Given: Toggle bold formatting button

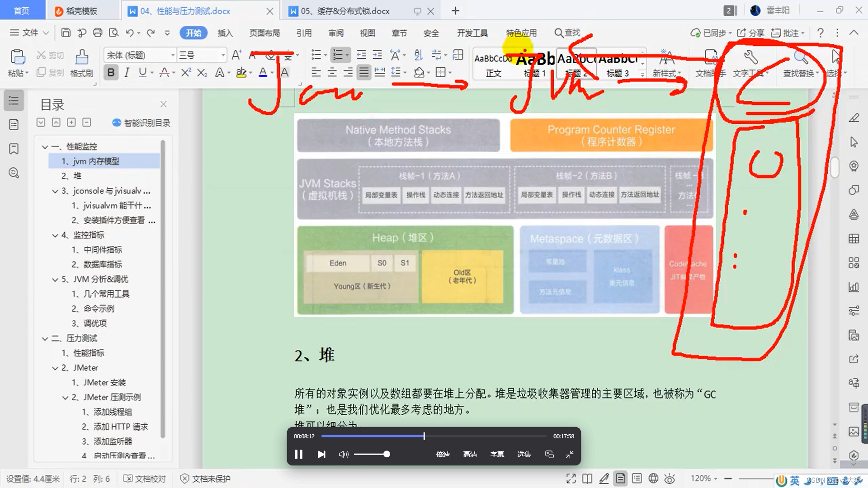Looking at the screenshot, I should point(111,72).
